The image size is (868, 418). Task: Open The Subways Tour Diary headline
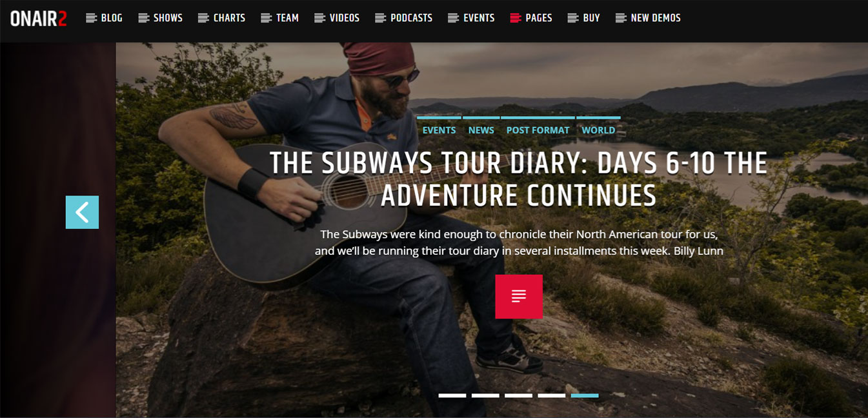pos(518,179)
